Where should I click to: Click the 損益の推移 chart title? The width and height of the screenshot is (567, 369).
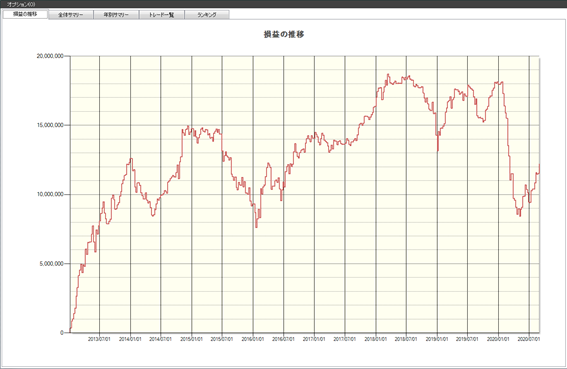pos(284,34)
